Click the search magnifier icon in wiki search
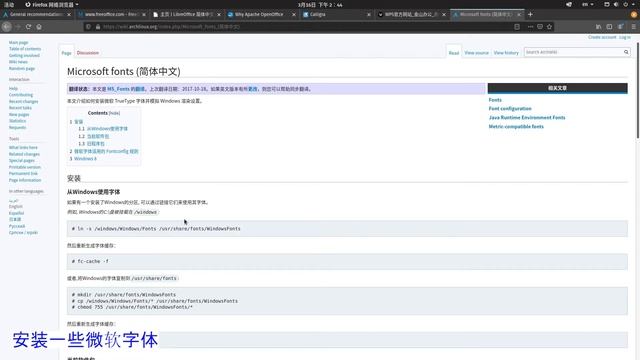This screenshot has height=360, width=640. point(626,52)
